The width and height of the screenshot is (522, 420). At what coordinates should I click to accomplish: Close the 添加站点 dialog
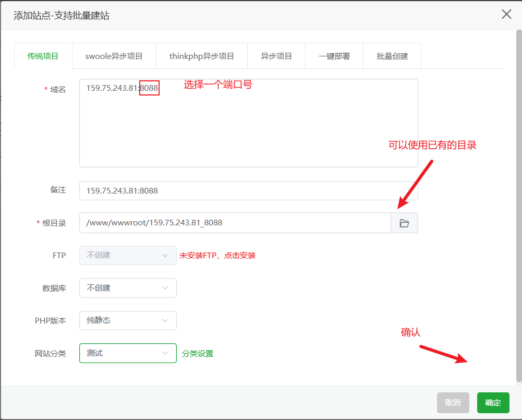(506, 14)
